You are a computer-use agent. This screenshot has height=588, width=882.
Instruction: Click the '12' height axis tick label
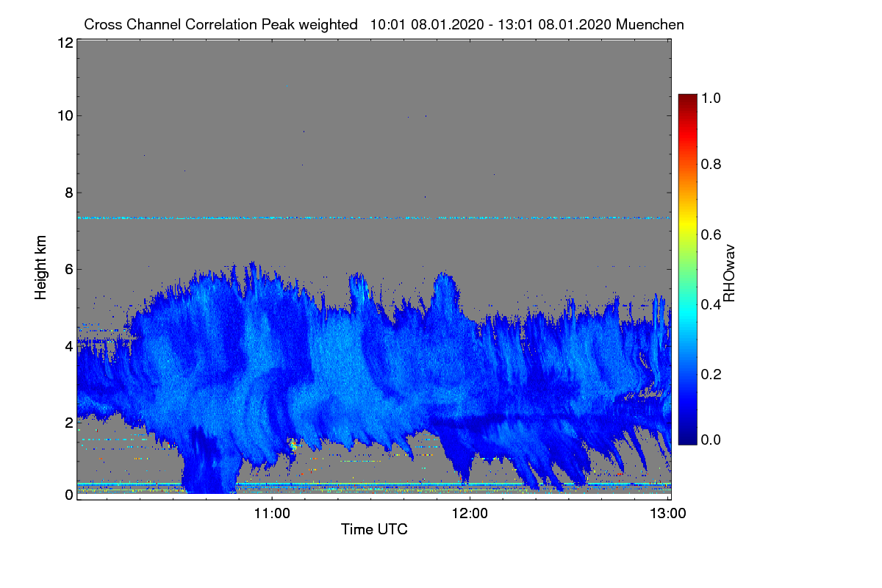pos(64,43)
